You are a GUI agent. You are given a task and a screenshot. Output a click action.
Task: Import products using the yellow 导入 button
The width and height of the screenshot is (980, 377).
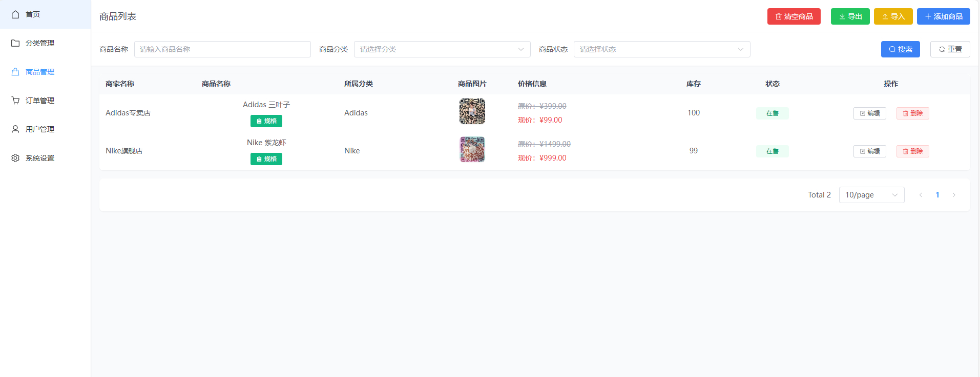tap(893, 16)
